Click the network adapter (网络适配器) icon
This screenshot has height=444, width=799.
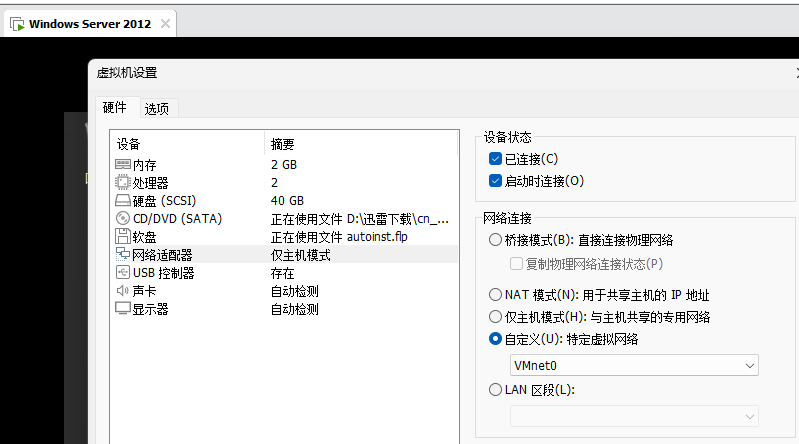pyautogui.click(x=123, y=254)
